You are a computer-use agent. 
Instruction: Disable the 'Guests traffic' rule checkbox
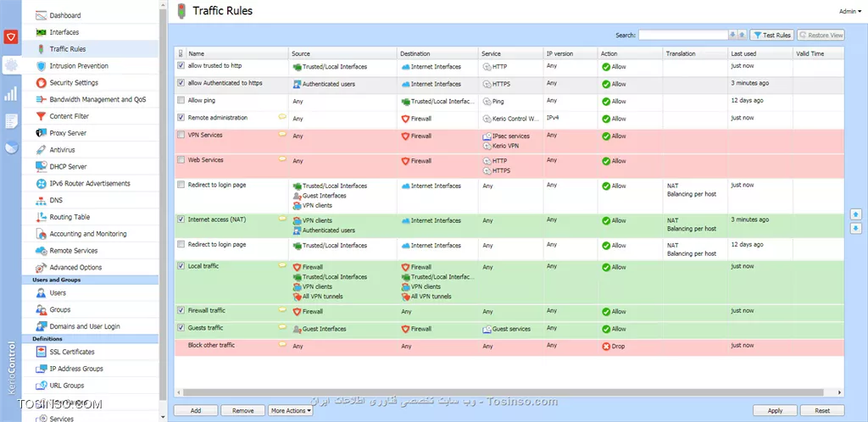181,328
